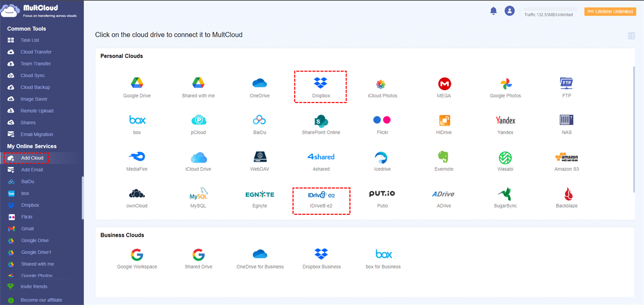Select Add Cloud in sidebar
The width and height of the screenshot is (644, 305).
coord(32,158)
